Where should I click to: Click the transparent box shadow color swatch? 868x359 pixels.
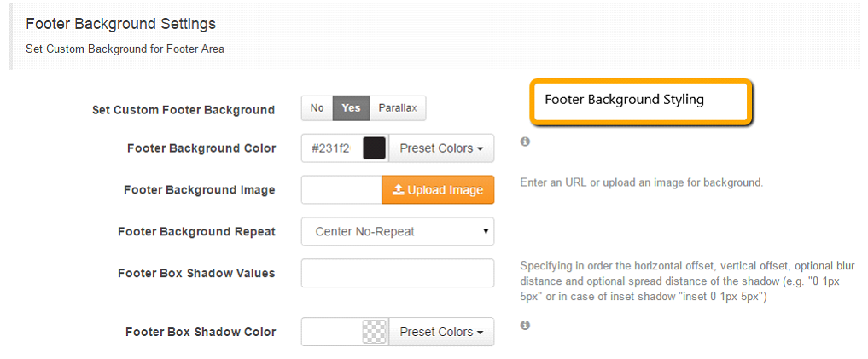point(374,332)
